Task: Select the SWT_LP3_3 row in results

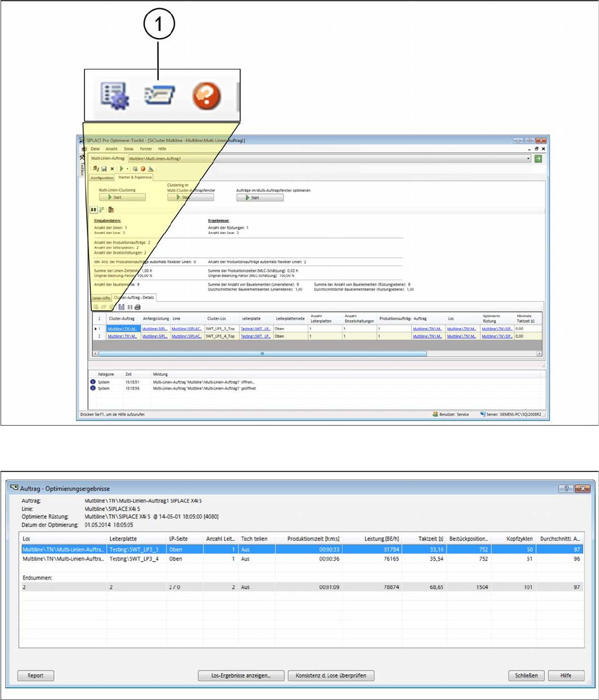Action: pos(301,549)
